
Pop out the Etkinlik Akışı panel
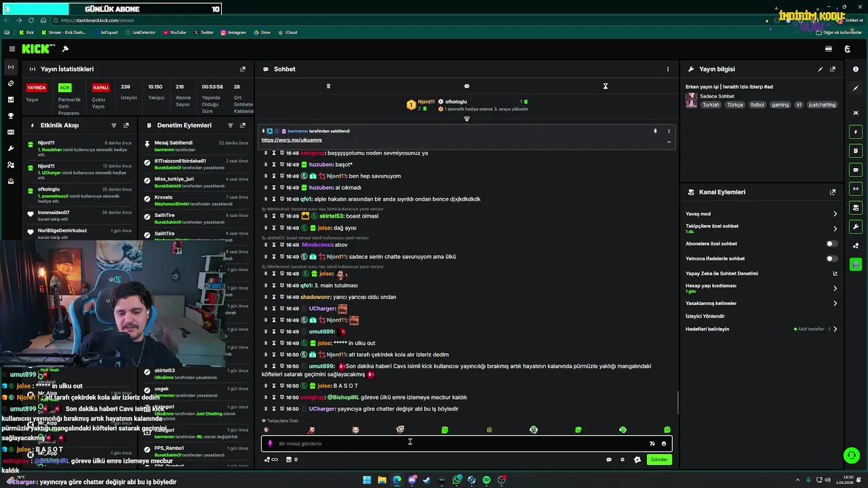point(126,125)
